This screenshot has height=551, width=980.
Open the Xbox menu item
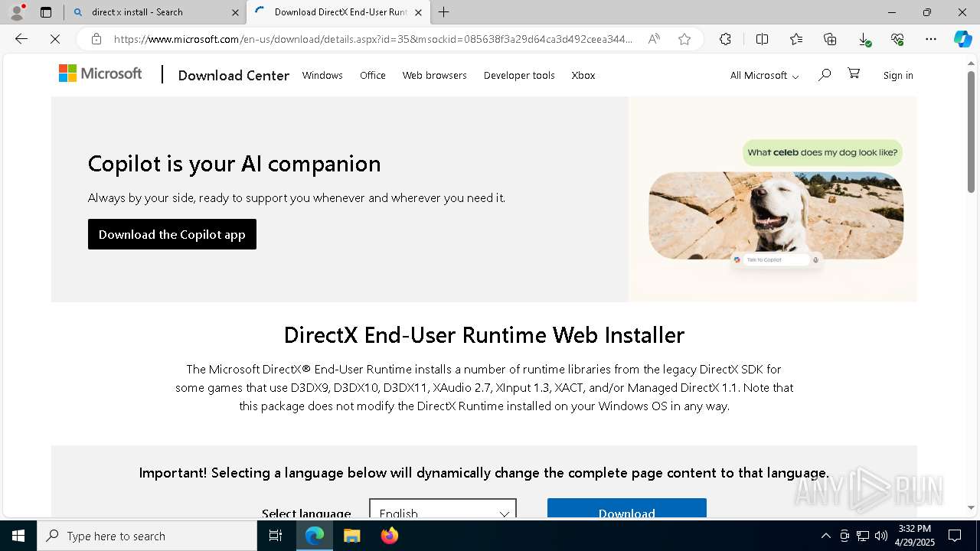pos(583,75)
